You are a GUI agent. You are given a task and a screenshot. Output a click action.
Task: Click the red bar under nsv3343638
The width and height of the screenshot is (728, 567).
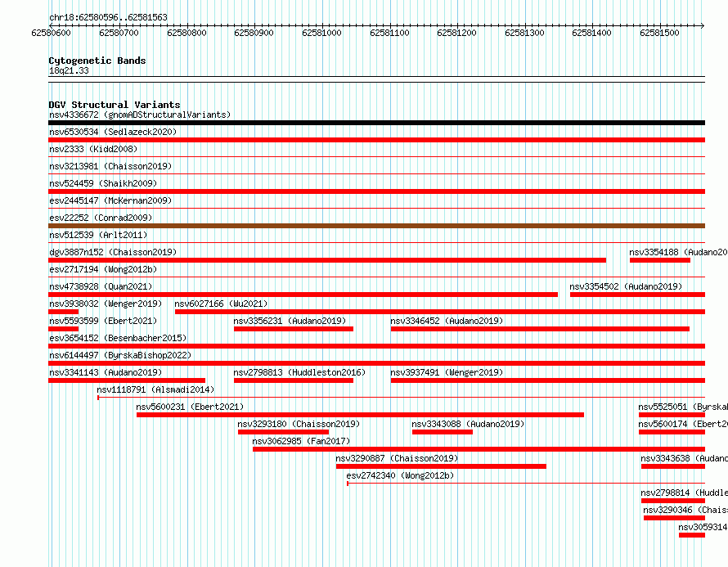[x=673, y=466]
